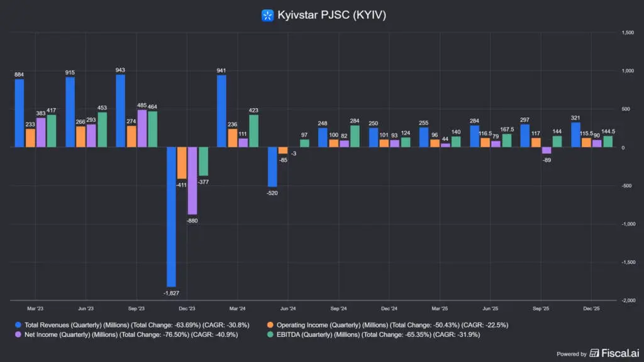Click the blue Total Revenues legend dot
The height and width of the screenshot is (362, 644).
click(x=18, y=325)
